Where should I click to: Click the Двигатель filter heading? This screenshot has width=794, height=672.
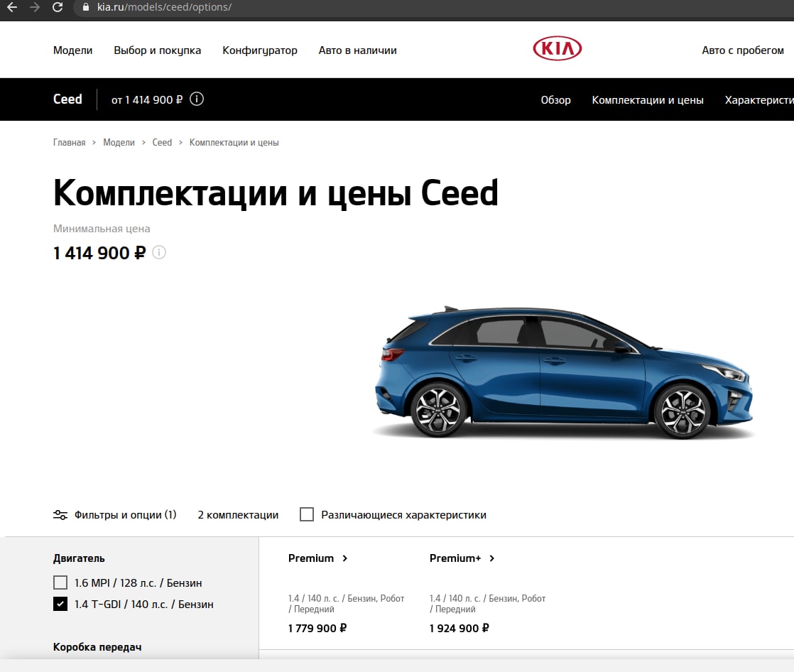click(79, 558)
